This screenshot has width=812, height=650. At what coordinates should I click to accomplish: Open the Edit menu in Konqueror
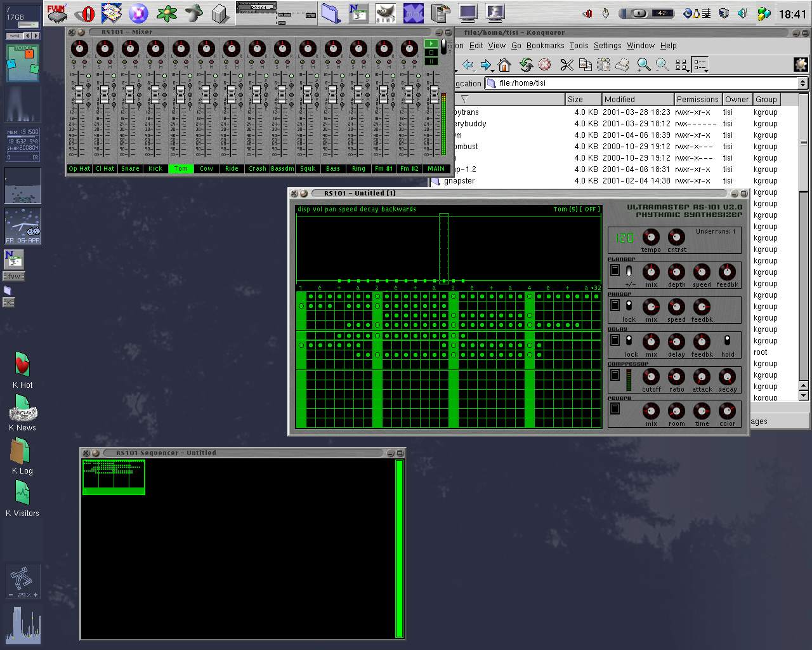pyautogui.click(x=476, y=46)
